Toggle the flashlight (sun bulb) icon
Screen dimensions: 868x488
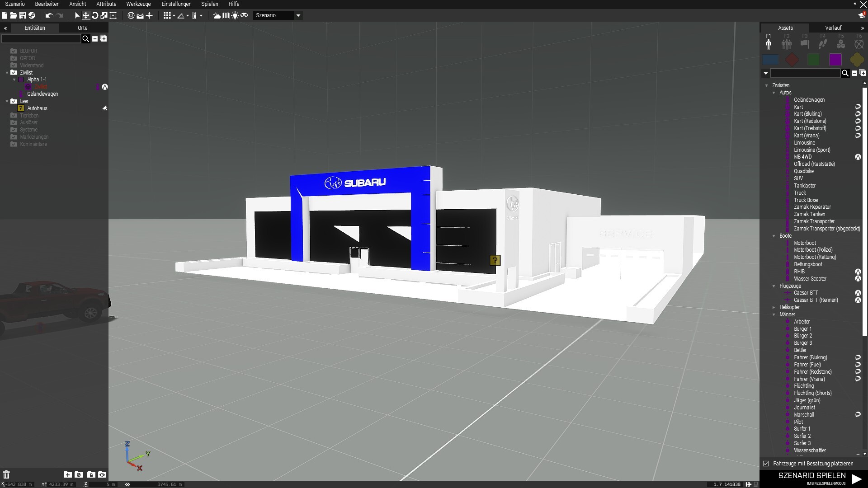pyautogui.click(x=235, y=15)
